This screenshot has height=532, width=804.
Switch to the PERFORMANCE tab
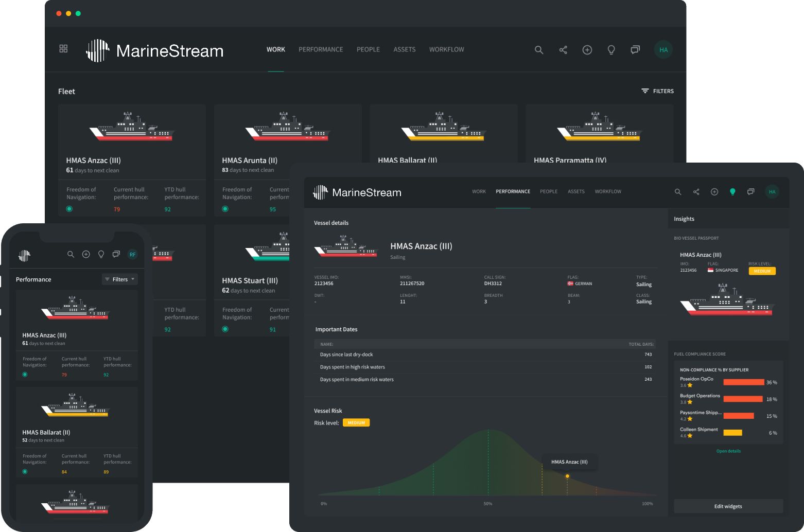tap(321, 49)
